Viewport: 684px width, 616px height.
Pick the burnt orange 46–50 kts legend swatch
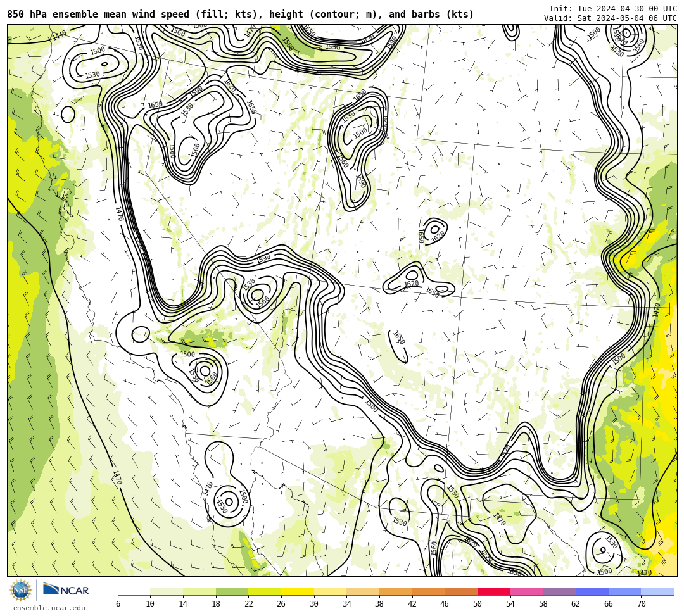pyautogui.click(x=461, y=591)
